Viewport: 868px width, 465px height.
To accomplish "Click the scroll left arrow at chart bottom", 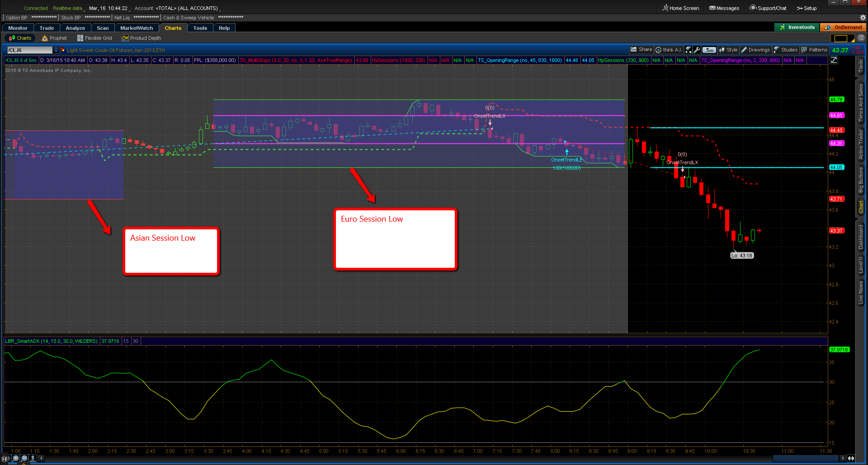I will click(41, 458).
